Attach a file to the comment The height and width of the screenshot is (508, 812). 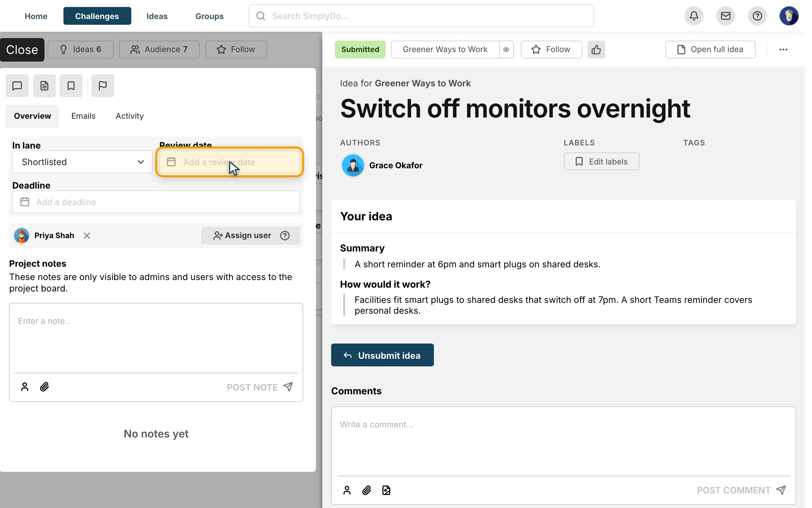click(367, 490)
